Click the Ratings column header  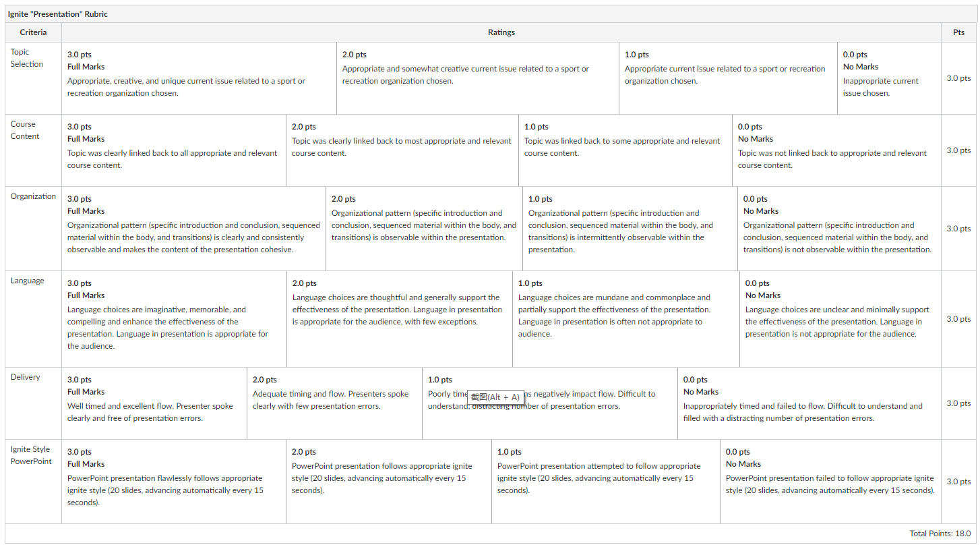click(x=501, y=32)
